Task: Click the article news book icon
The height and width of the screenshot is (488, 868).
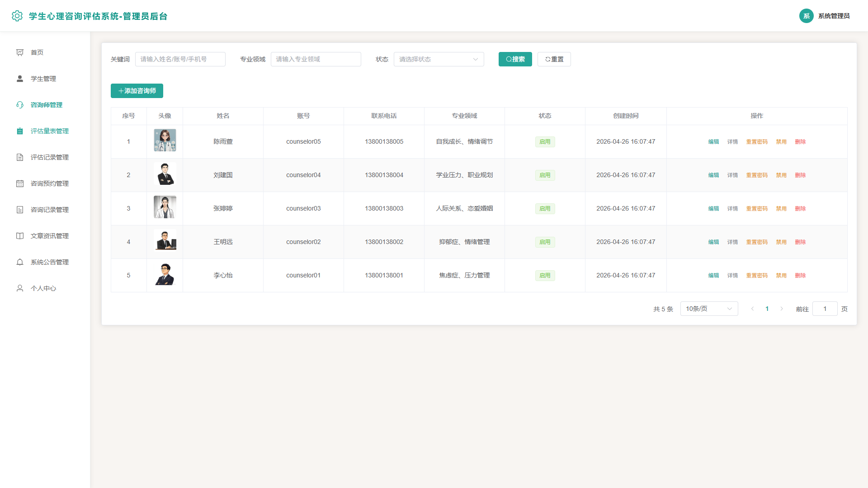Action: pos(20,236)
